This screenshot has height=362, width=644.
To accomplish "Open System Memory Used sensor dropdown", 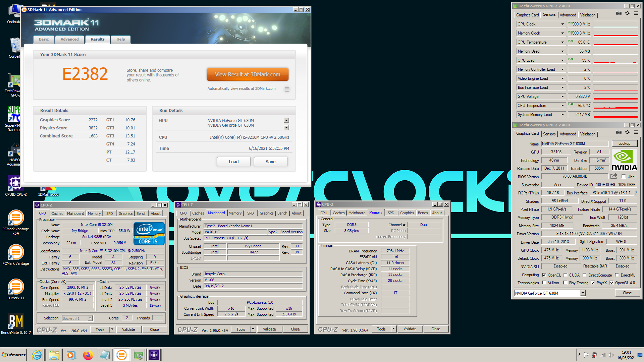I will point(562,115).
